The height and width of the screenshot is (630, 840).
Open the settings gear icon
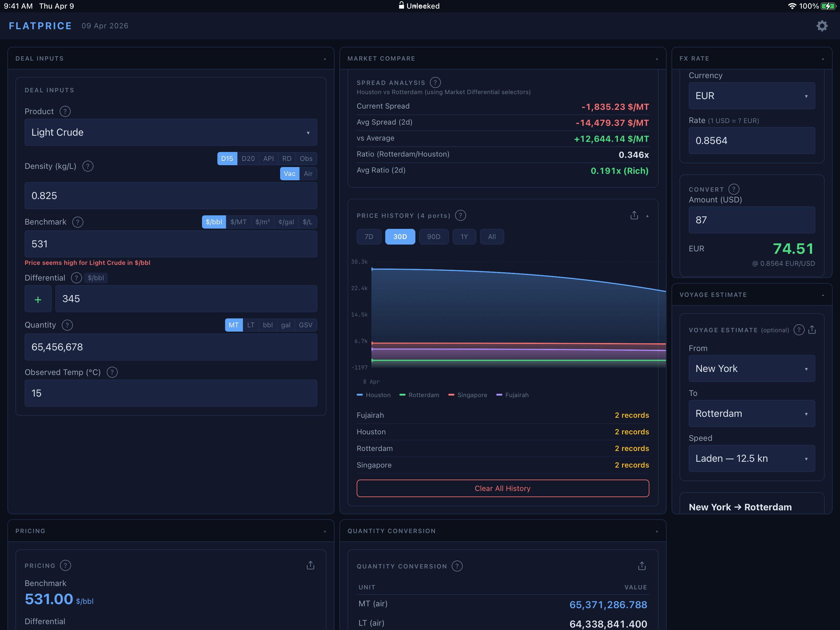822,26
